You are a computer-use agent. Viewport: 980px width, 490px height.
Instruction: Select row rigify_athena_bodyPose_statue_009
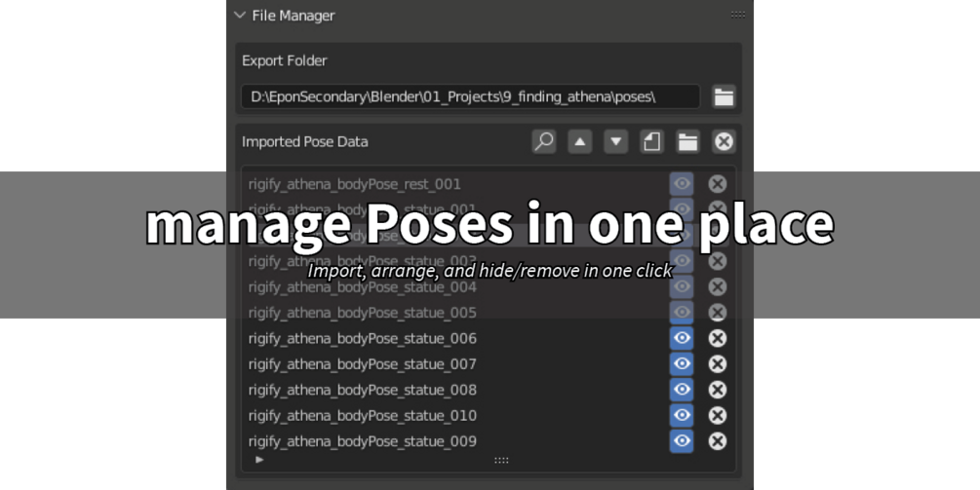pyautogui.click(x=456, y=441)
